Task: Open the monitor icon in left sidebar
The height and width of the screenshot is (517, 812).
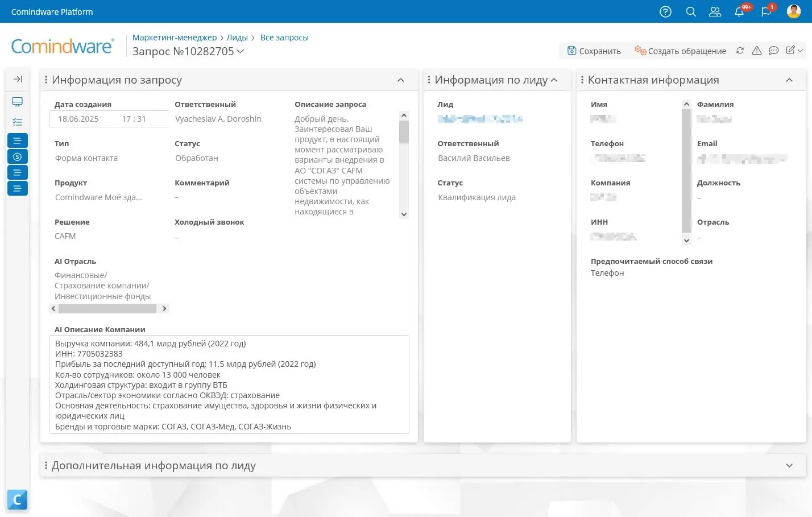Action: 17,102
